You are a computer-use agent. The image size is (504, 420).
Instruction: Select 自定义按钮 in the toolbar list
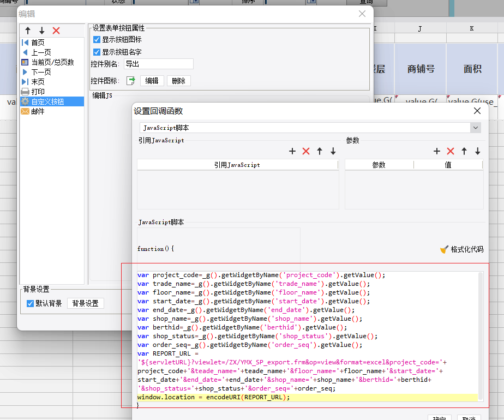(x=47, y=101)
